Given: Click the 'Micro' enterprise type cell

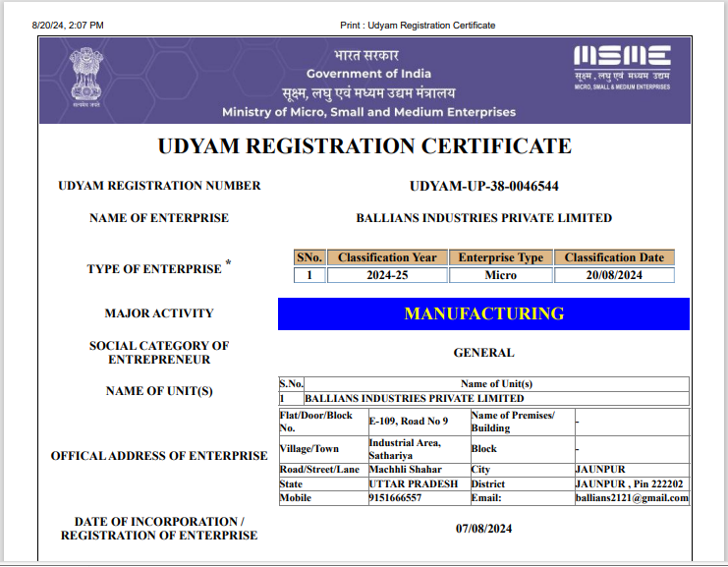Looking at the screenshot, I should tap(501, 275).
